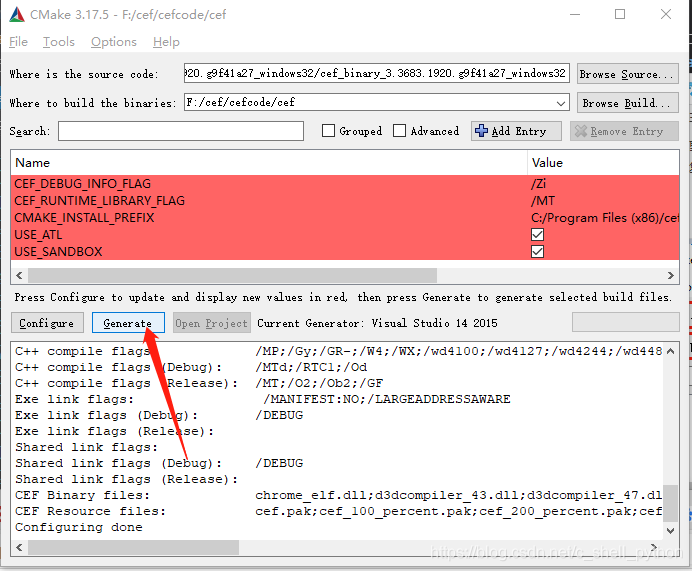Image resolution: width=692 pixels, height=571 pixels.
Task: Click the 'Configuring done' log line
Action: [79, 527]
